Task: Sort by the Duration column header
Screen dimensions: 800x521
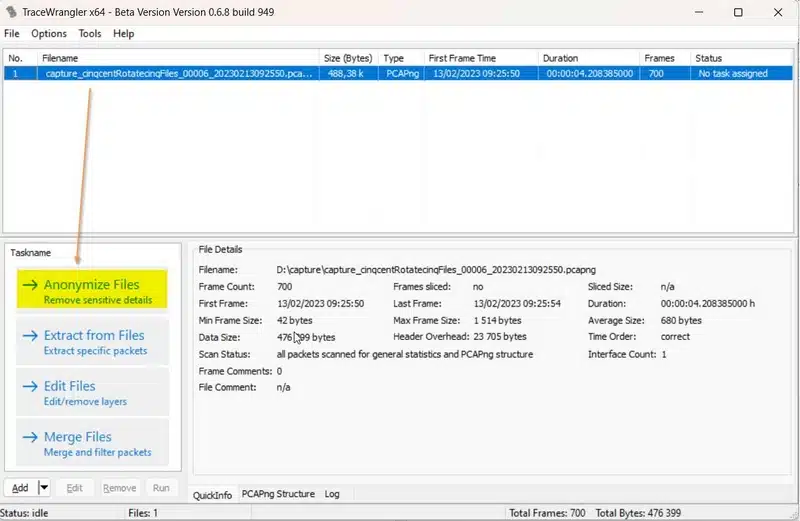Action: [x=589, y=58]
